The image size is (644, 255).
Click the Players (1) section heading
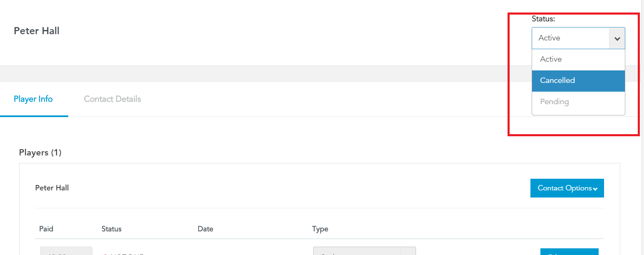pos(40,153)
